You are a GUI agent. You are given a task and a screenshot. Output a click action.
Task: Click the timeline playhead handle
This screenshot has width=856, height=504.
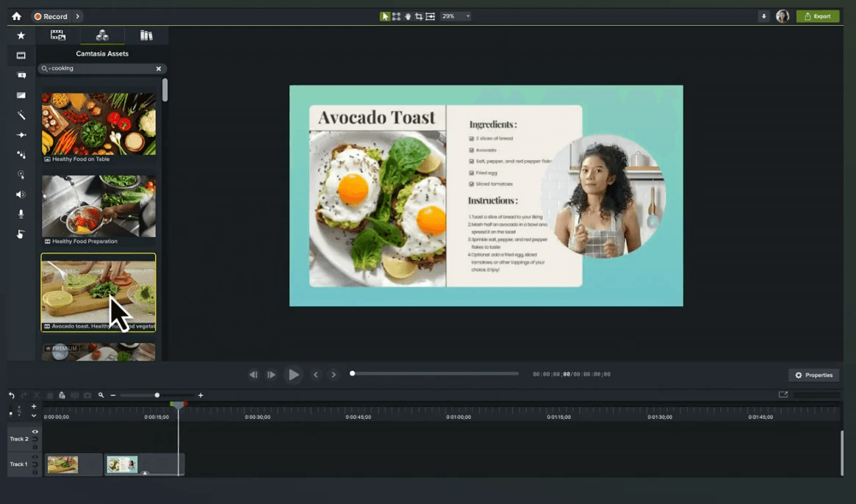pos(179,405)
